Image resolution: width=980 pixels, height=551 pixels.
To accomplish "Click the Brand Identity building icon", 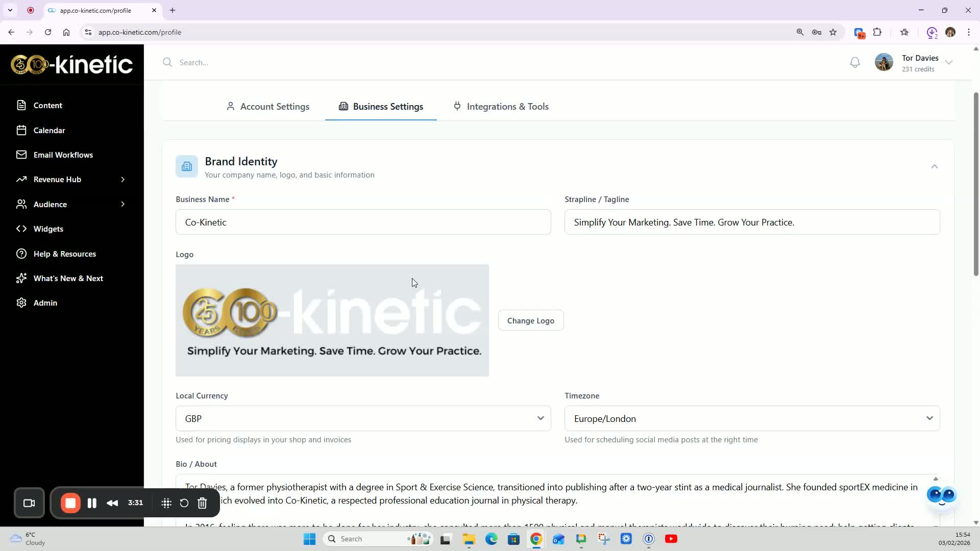I will coord(187,167).
